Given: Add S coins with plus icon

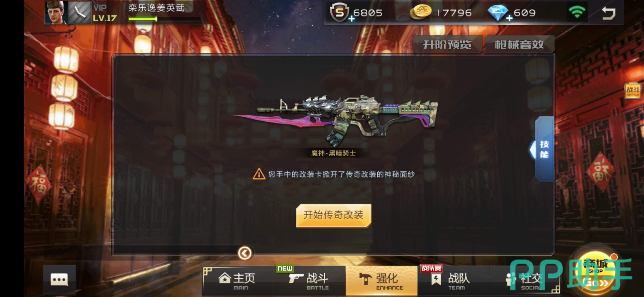Looking at the screenshot, I should tap(351, 19).
